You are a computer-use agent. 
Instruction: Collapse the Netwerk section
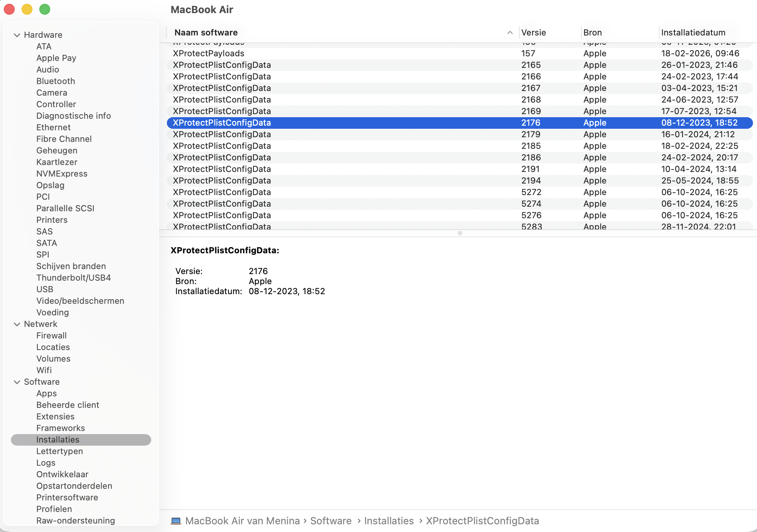coord(17,324)
